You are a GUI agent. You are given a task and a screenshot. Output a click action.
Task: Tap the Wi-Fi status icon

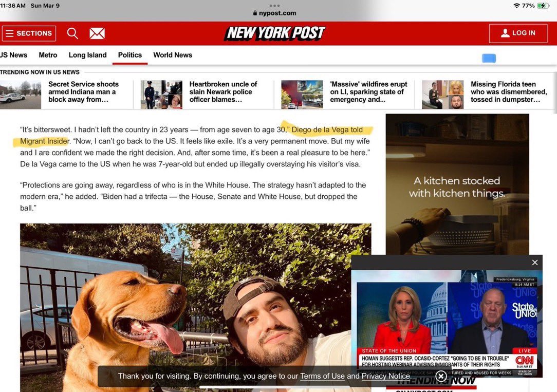(517, 6)
